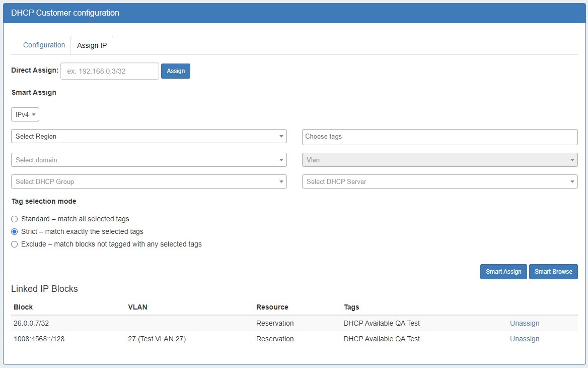Open the Select DHCP Server dropdown
This screenshot has width=588, height=368.
pos(439,181)
